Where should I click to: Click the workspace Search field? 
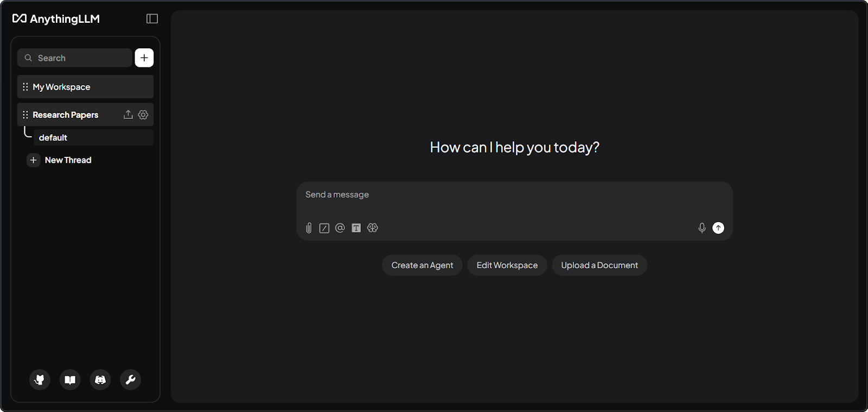(x=75, y=58)
